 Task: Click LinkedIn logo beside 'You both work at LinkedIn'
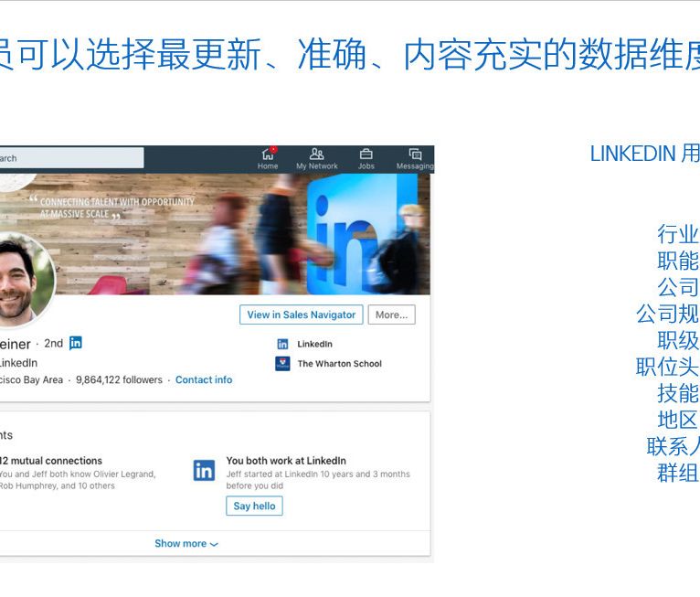[204, 471]
